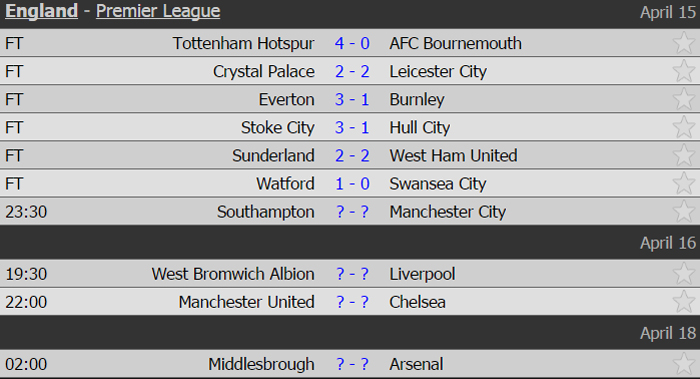Open the 4 - 0 Tottenham score details
The height and width of the screenshot is (379, 700).
(352, 43)
